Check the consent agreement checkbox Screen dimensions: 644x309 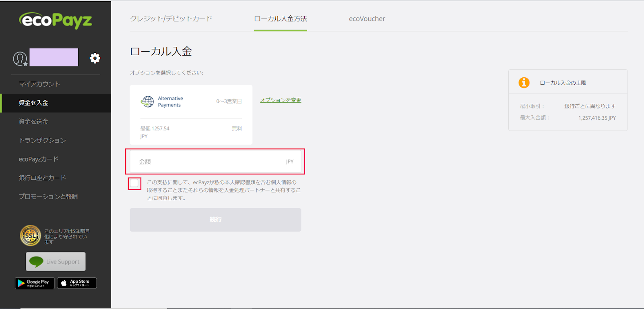tap(134, 183)
